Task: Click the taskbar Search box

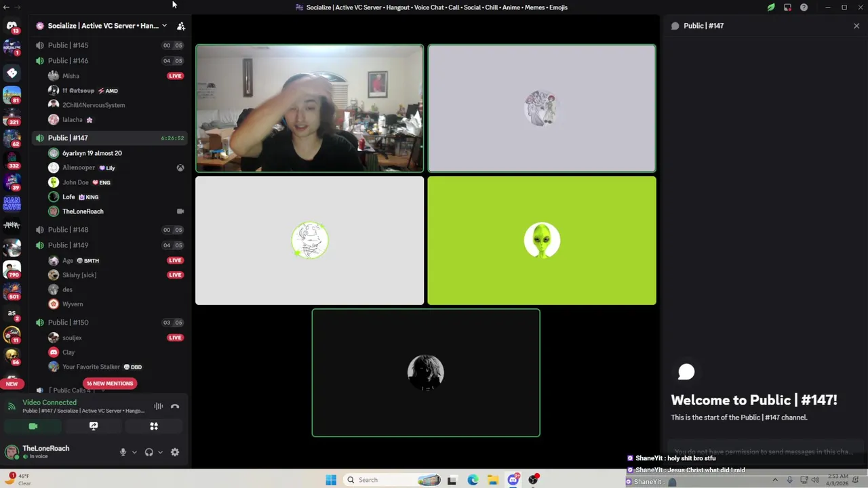Action: click(393, 480)
